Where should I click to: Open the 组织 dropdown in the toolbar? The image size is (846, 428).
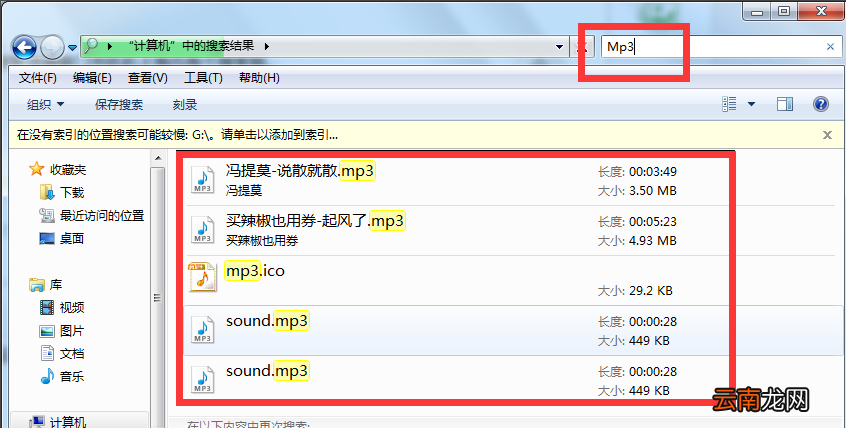click(45, 104)
